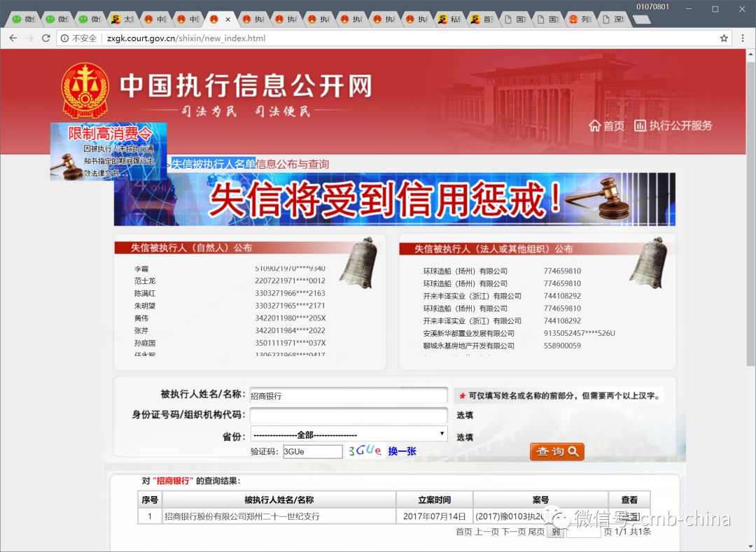756x552 pixels.
Task: Go to 下一页 in results pagination
Action: pyautogui.click(x=514, y=531)
